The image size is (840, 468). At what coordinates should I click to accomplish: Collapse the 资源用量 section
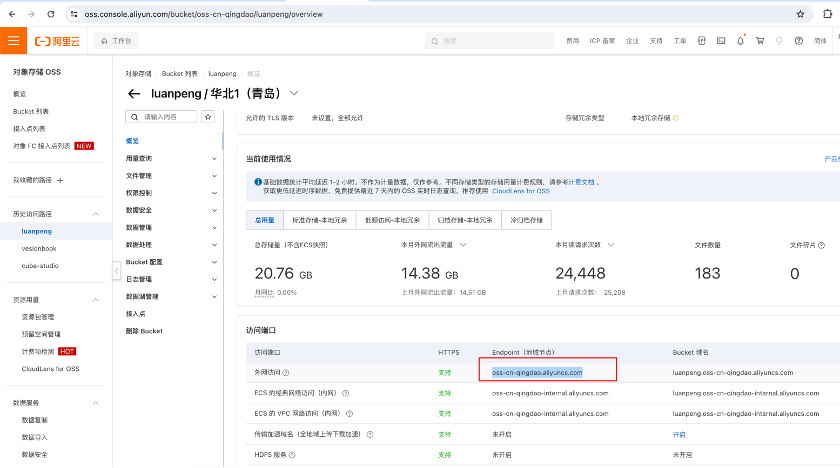(95, 300)
